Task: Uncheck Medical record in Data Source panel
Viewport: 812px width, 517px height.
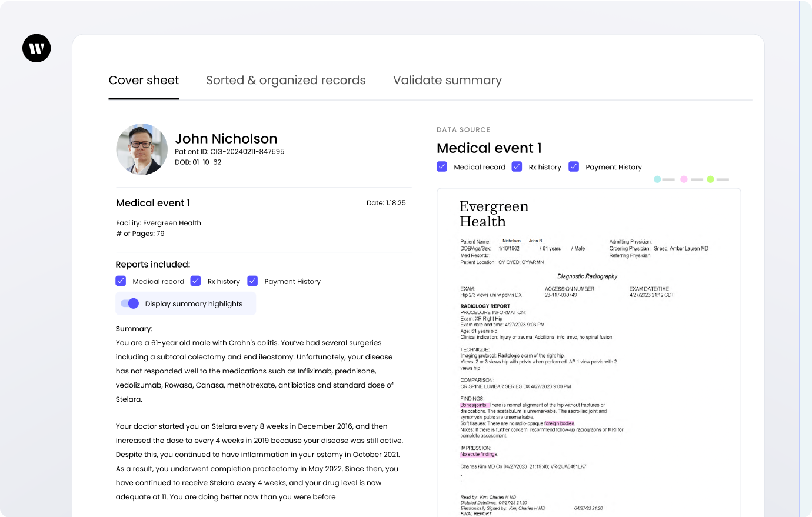Action: point(442,166)
